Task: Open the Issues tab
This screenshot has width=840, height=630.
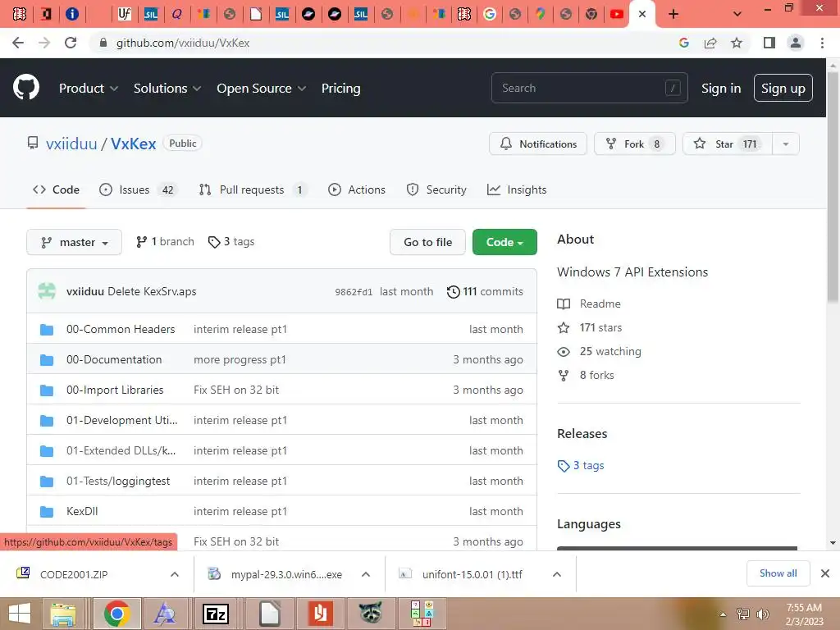Action: [x=137, y=189]
